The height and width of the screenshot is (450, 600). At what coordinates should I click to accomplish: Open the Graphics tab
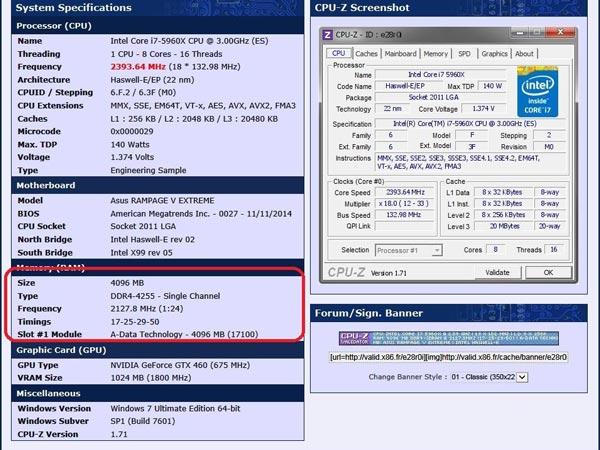point(494,54)
